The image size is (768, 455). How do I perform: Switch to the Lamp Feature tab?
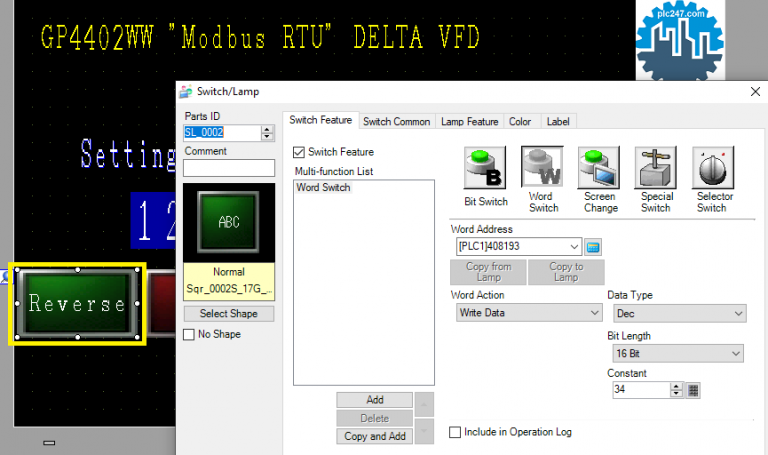coord(469,121)
